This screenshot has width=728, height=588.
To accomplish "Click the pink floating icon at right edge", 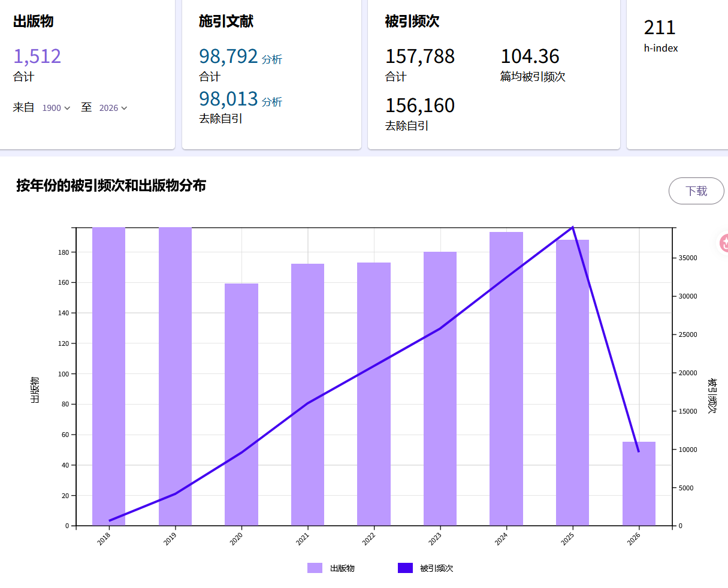I will (x=724, y=243).
